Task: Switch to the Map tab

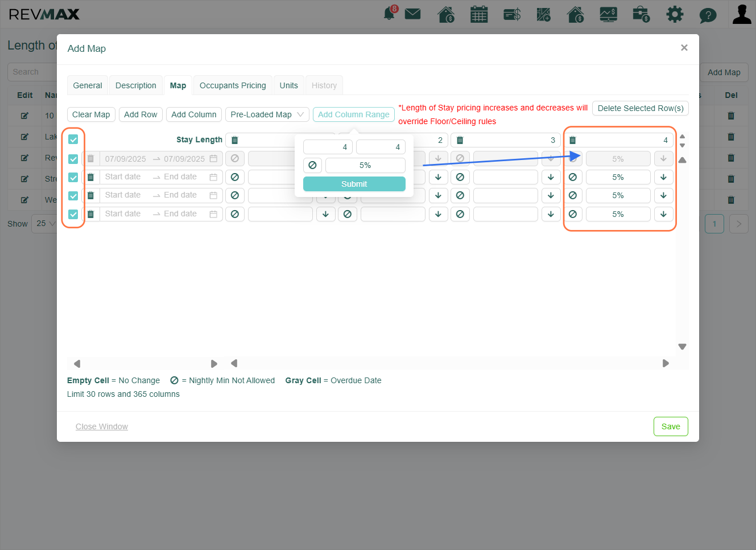Action: coord(178,85)
